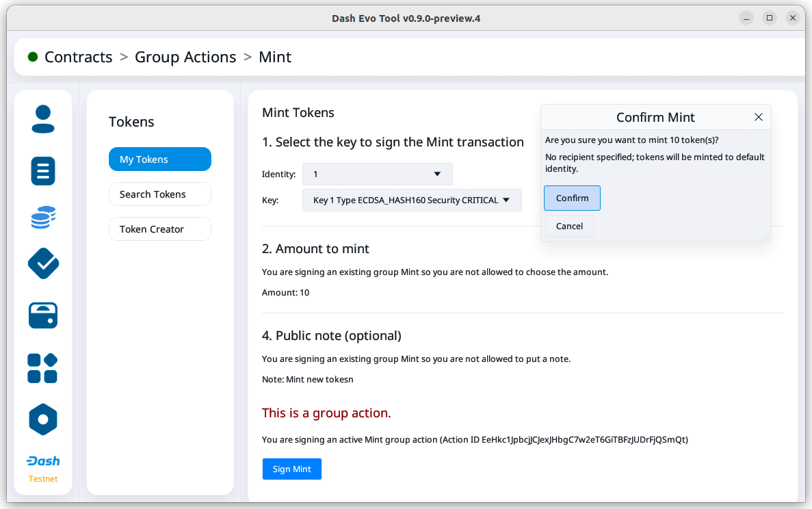Click the Sign Mint button

(x=291, y=469)
